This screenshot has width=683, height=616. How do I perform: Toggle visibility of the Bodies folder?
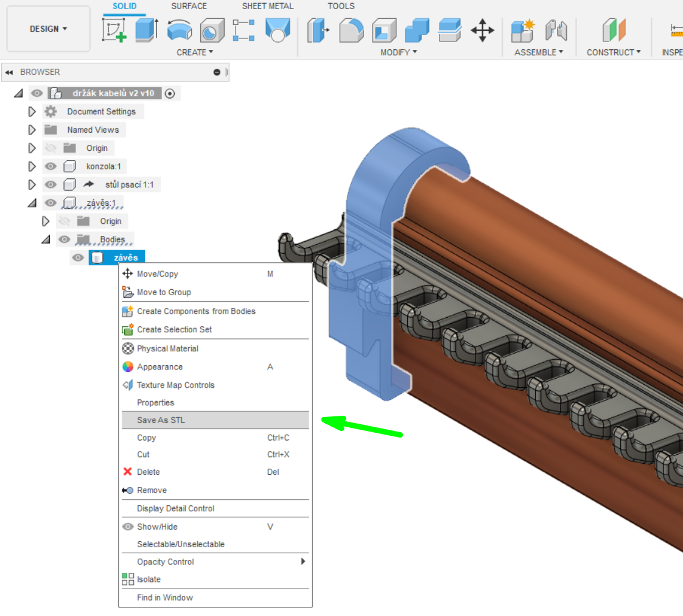click(x=65, y=239)
